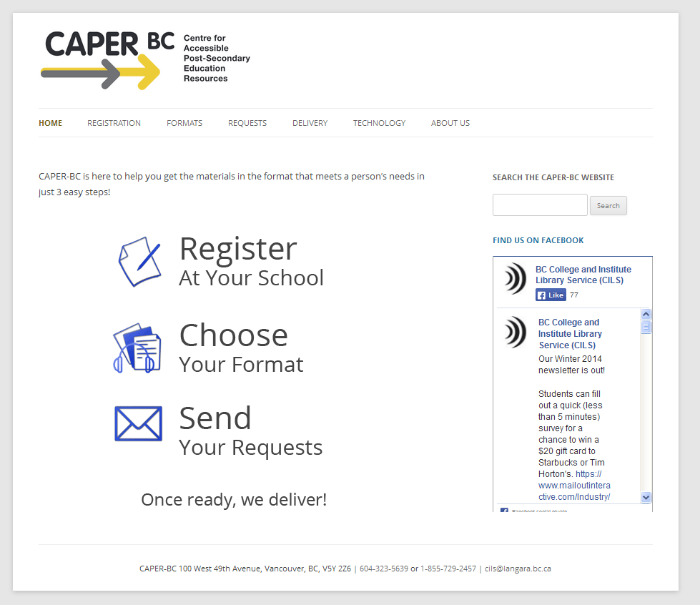Image resolution: width=700 pixels, height=605 pixels.
Task: Click the 'Send Your Requests' heading
Action: 250,431
